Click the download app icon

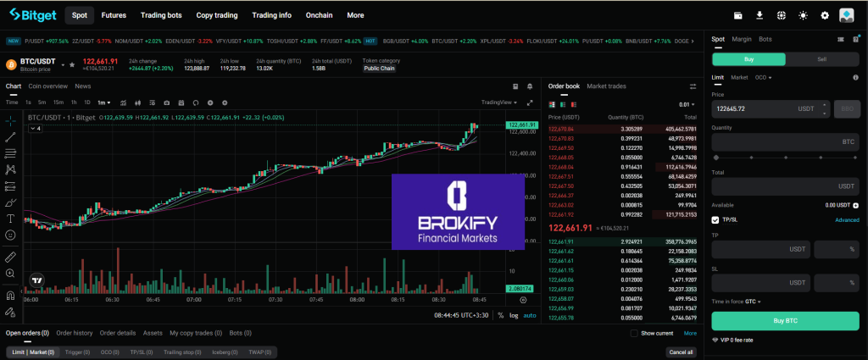pyautogui.click(x=759, y=15)
